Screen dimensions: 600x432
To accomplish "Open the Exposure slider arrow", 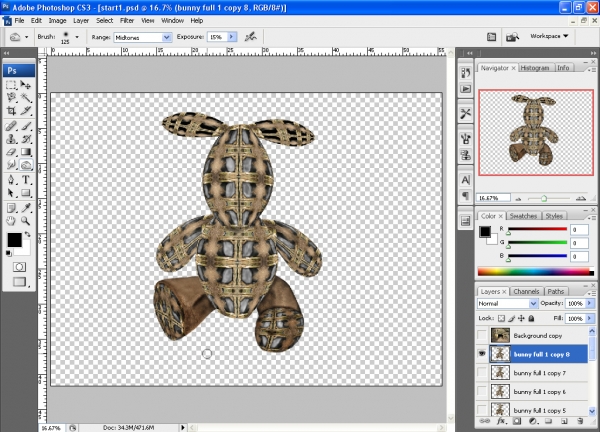I will pyautogui.click(x=232, y=37).
